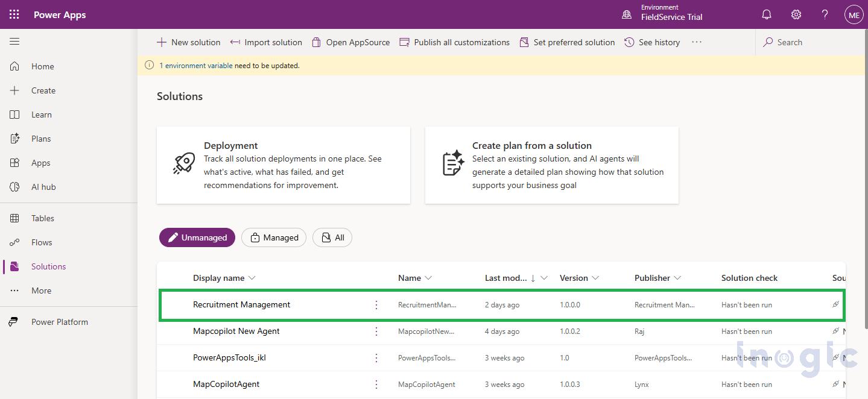Click the Flows icon in sidebar
This screenshot has height=399, width=868.
pyautogui.click(x=14, y=242)
